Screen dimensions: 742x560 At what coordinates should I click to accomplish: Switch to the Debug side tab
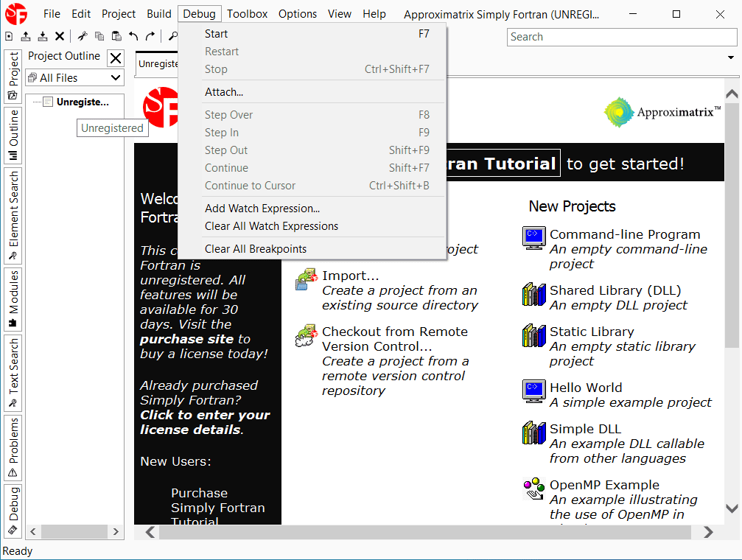coord(13,511)
